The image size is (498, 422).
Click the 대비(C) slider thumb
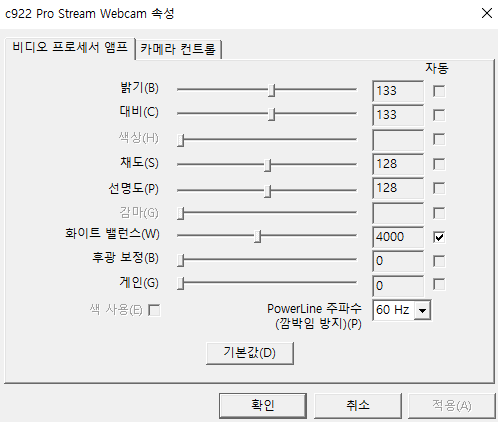272,114
